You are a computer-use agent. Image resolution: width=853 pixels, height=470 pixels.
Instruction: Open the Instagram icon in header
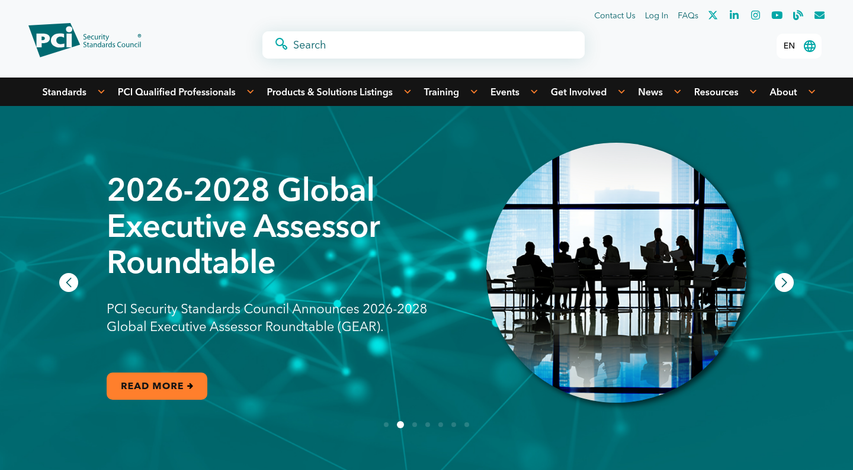coord(756,15)
